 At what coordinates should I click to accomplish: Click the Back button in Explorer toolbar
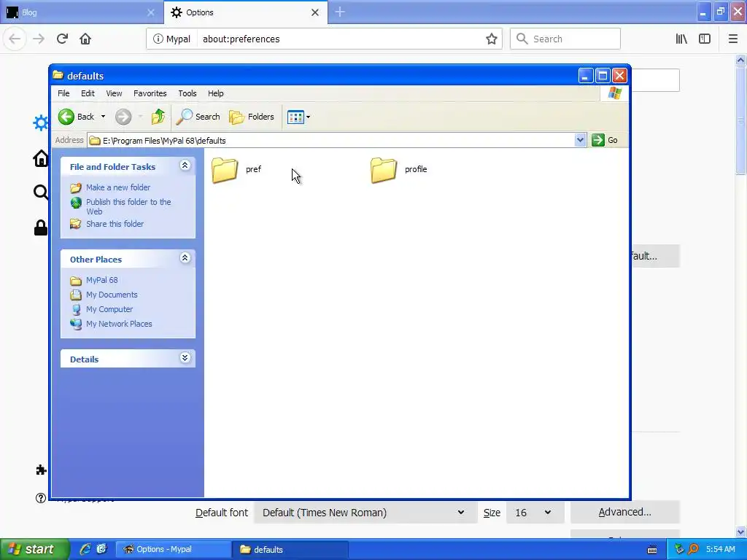[76, 117]
